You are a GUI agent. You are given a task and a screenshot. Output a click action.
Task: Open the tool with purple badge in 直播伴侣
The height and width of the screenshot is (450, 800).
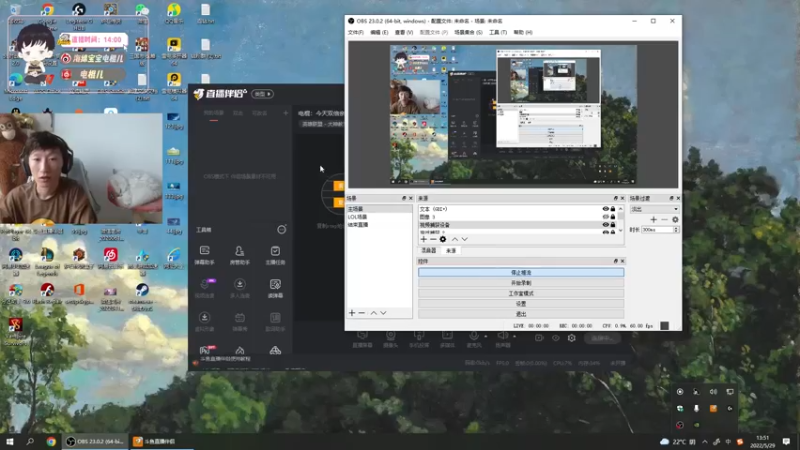(x=205, y=288)
